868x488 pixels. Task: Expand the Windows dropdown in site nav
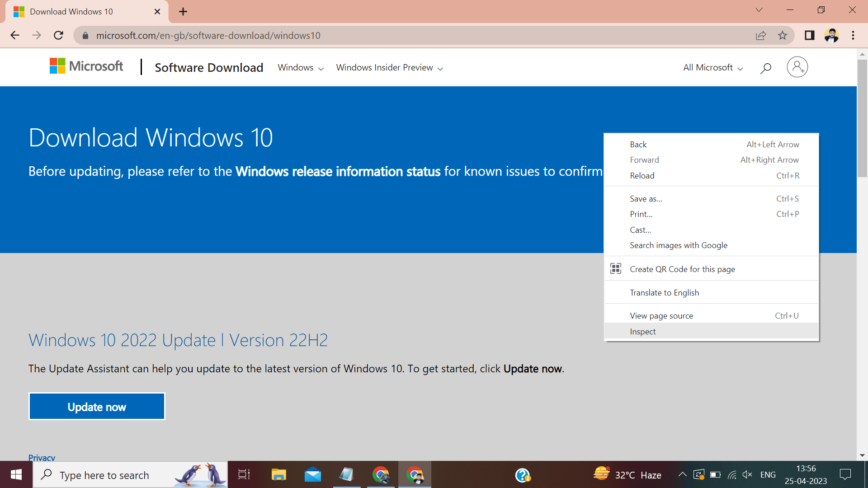(301, 68)
